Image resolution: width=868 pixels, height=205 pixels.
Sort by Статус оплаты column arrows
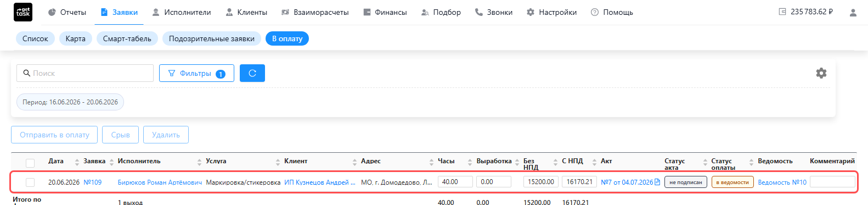[751, 162]
